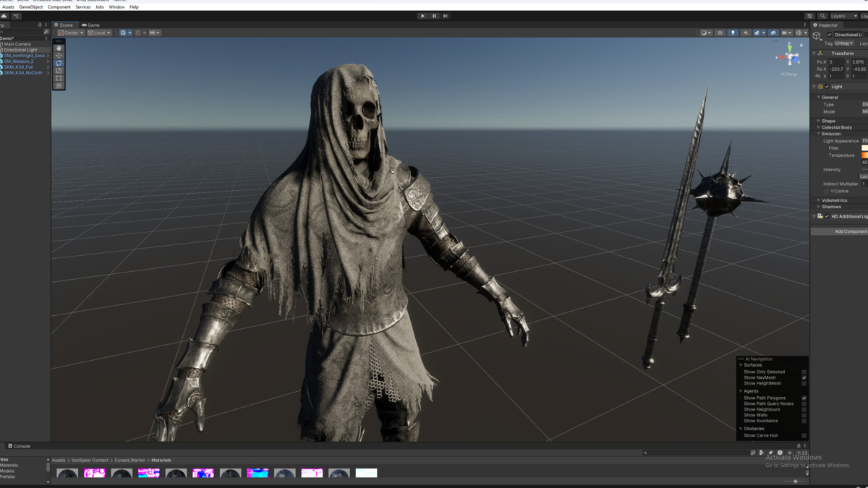This screenshot has height=488, width=868.
Task: Open the Tag Untagged dropdown
Action: coord(844,43)
